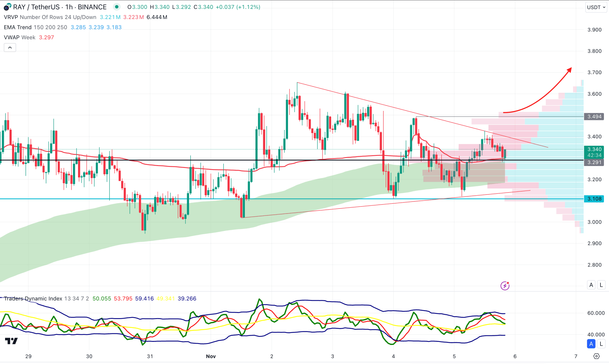Click the 3.494 price label
Screen dimensions: 609x364
[x=594, y=117]
